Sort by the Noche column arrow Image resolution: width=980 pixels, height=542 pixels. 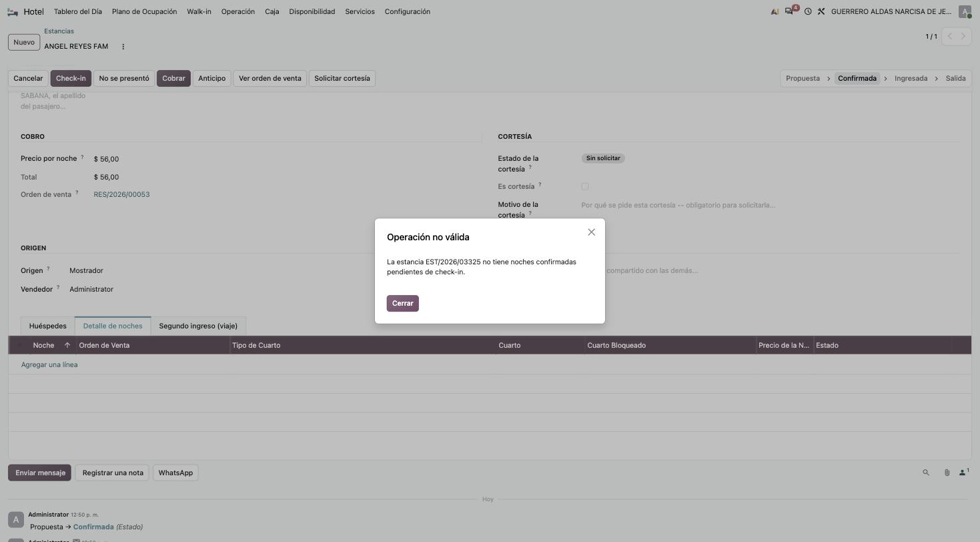point(67,345)
